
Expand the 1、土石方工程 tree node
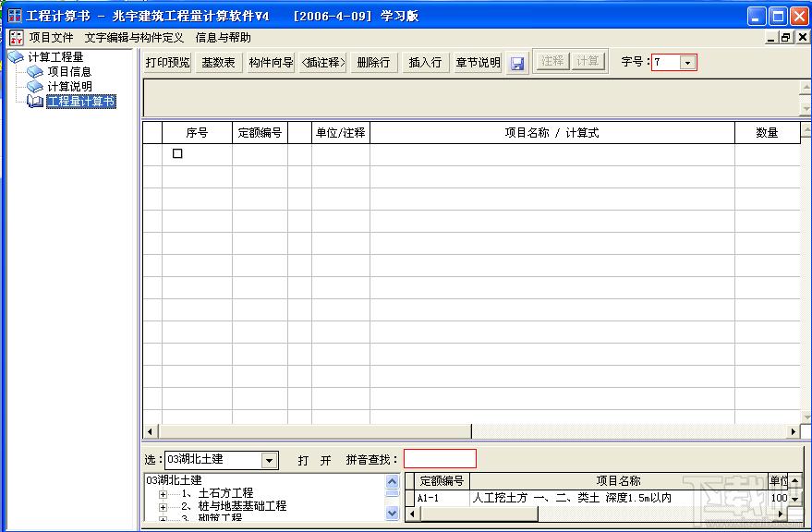point(163,494)
